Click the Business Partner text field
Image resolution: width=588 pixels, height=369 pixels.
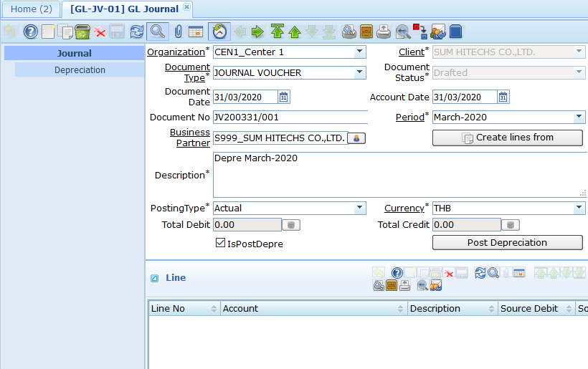click(x=280, y=138)
